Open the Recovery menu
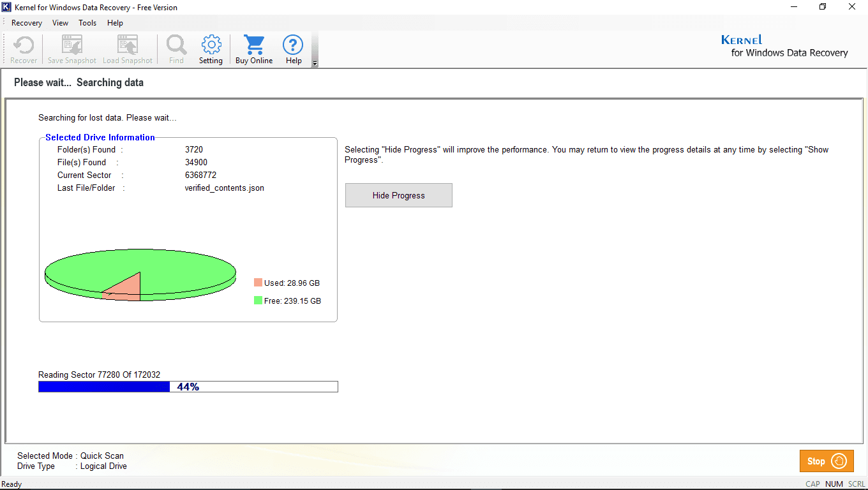 [x=27, y=23]
